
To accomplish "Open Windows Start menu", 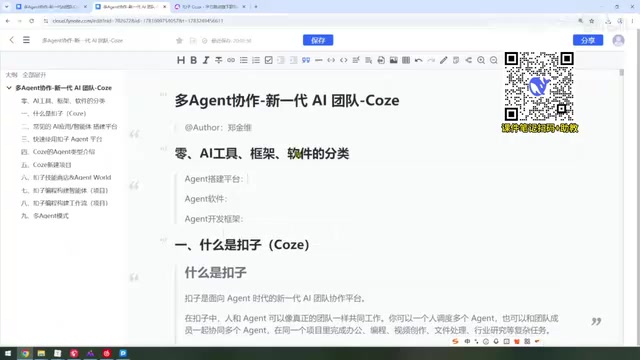I will (8, 353).
